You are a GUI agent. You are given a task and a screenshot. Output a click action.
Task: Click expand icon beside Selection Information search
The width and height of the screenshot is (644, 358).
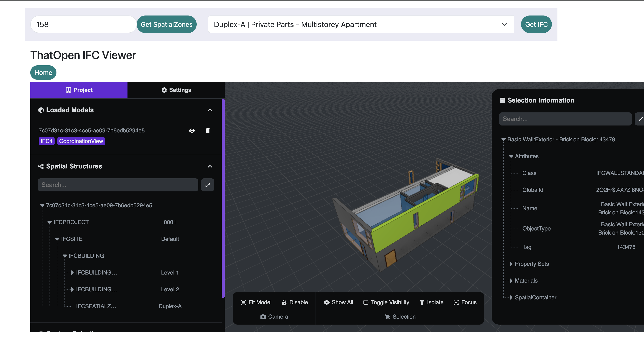tap(640, 119)
